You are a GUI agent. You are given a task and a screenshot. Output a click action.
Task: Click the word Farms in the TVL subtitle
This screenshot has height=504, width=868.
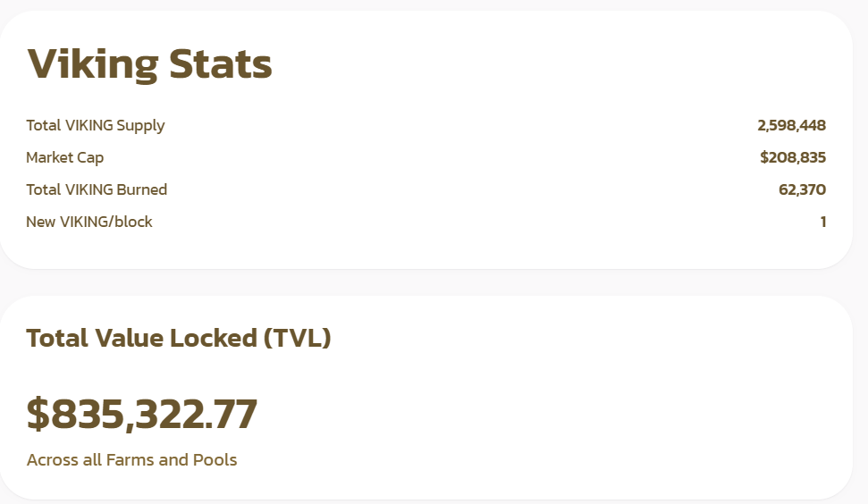click(131, 459)
